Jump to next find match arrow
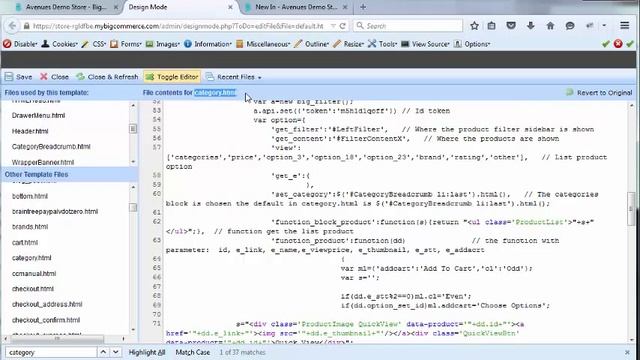 (x=116, y=352)
